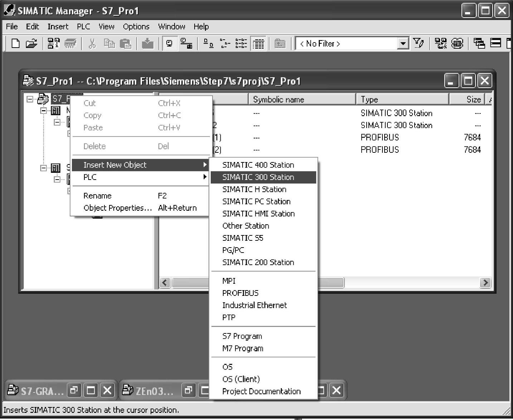Select the first station icon in the project tree

pos(56,111)
